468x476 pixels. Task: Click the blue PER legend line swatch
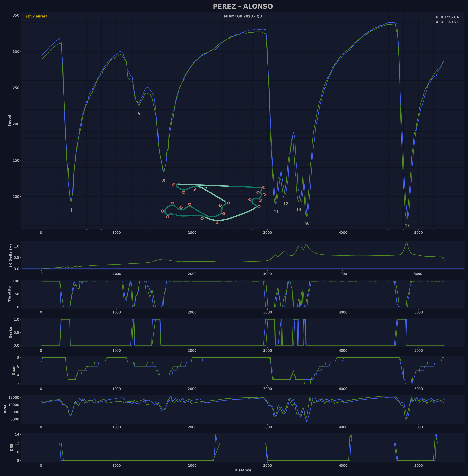pos(429,17)
